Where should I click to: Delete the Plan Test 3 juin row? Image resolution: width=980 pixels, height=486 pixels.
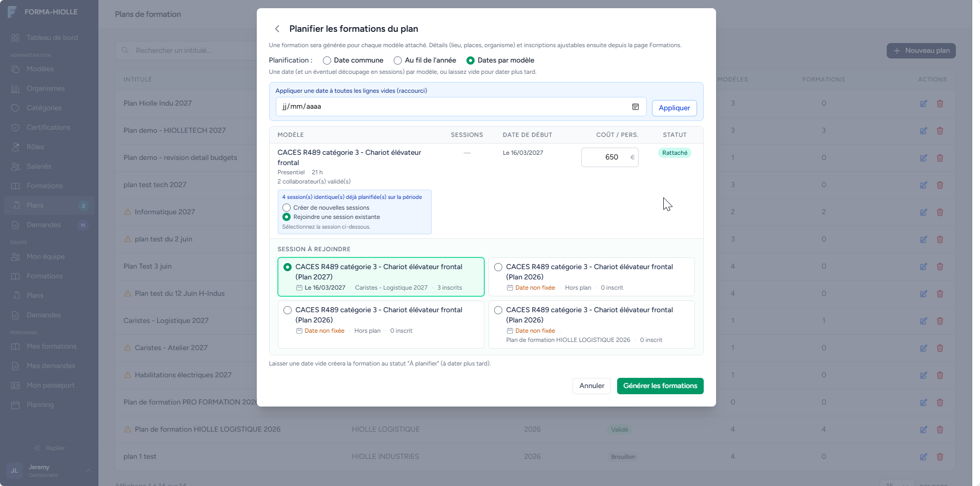(940, 267)
